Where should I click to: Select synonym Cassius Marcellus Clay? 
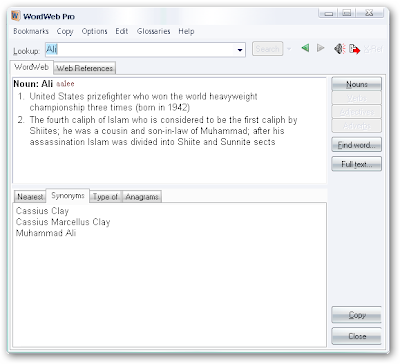pos(63,222)
